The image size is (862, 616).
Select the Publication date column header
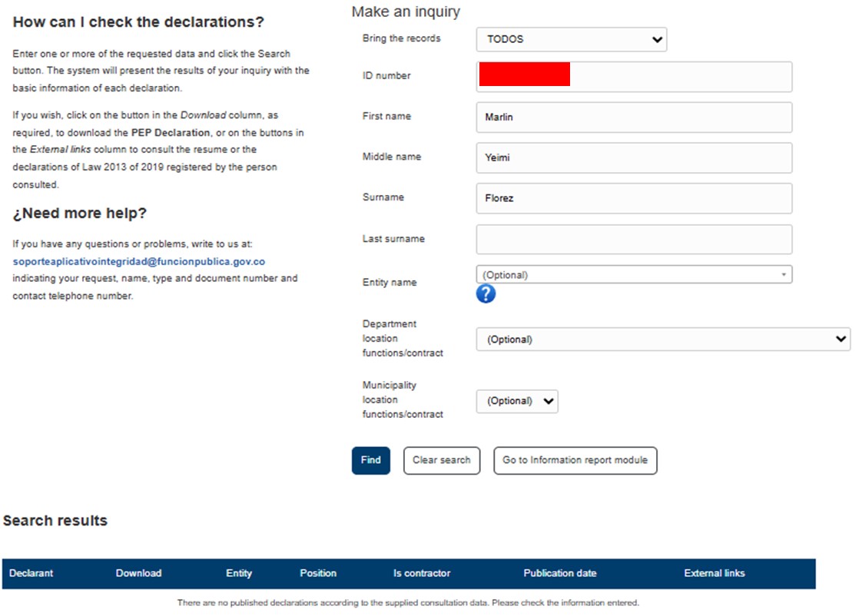click(559, 574)
